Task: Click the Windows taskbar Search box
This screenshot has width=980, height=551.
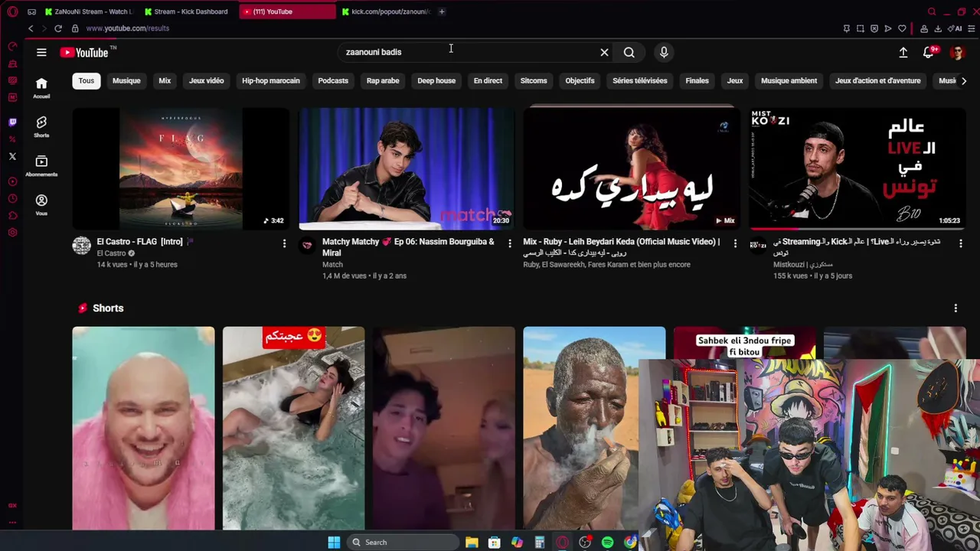Action: [x=402, y=543]
